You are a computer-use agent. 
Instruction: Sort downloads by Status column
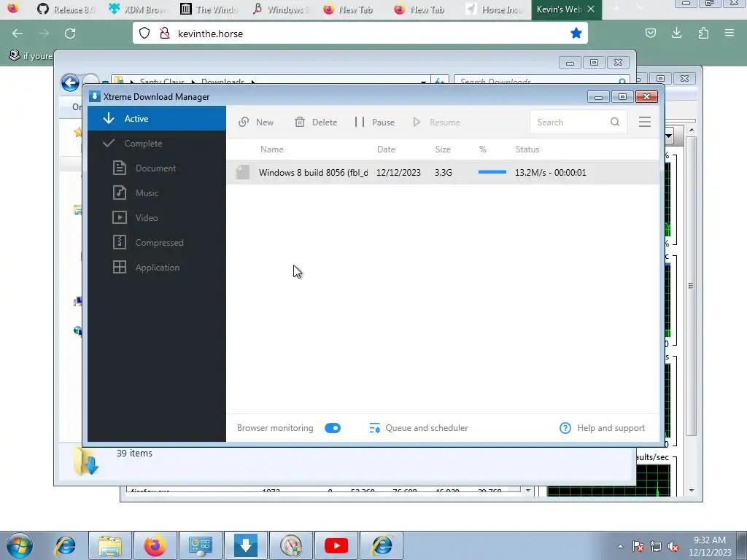(527, 149)
